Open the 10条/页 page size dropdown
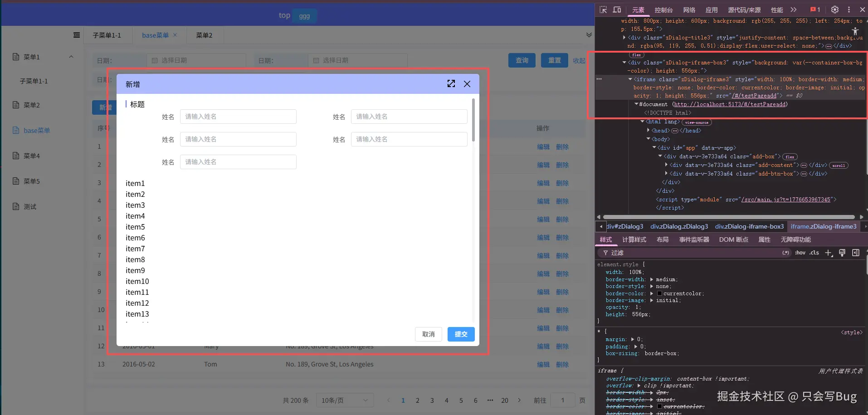Image resolution: width=868 pixels, height=415 pixels. (x=345, y=400)
